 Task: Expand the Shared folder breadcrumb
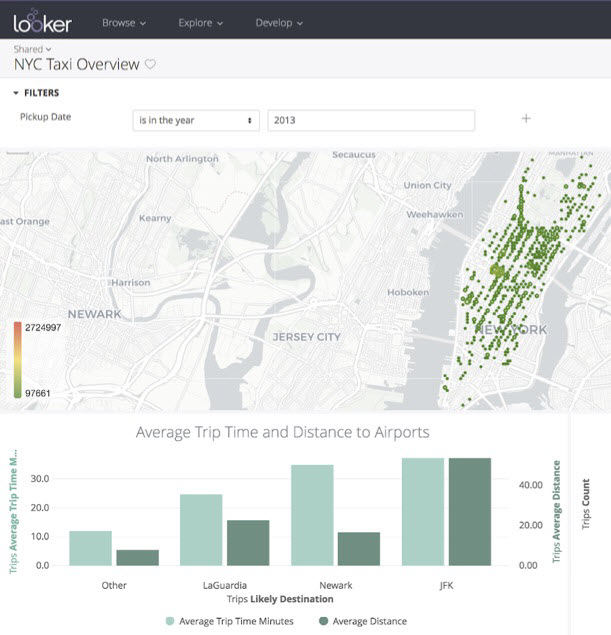point(33,48)
